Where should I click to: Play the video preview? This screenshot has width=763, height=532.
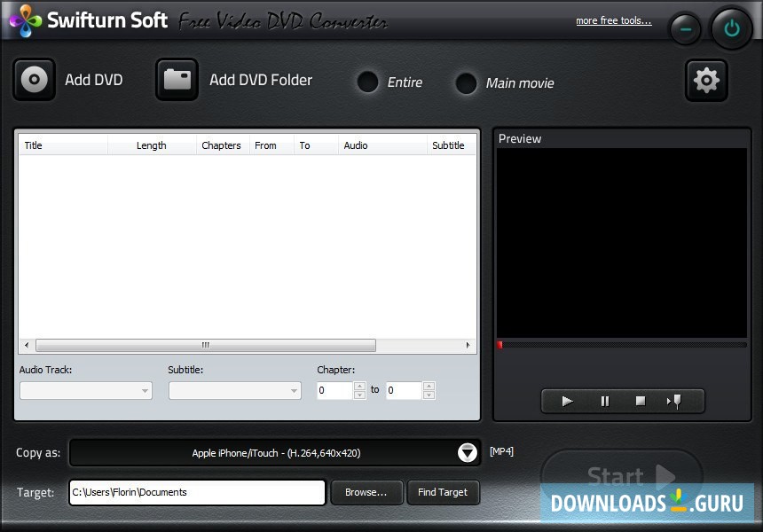tap(567, 401)
